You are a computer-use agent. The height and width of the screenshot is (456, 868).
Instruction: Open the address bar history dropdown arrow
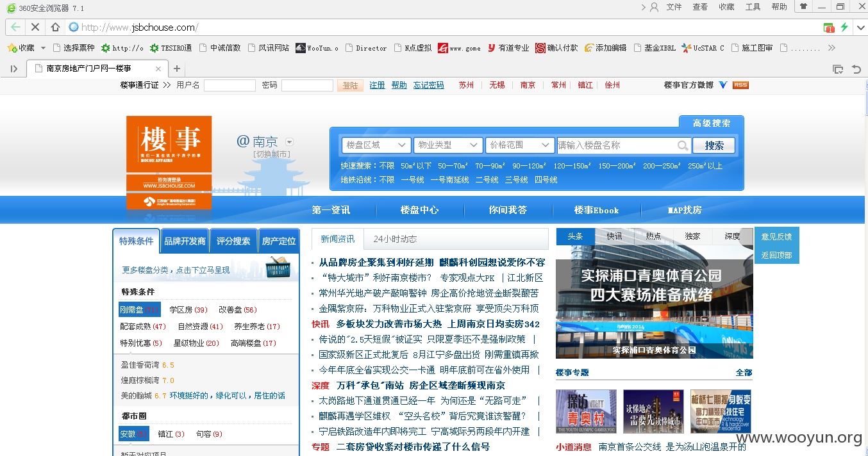tap(860, 28)
